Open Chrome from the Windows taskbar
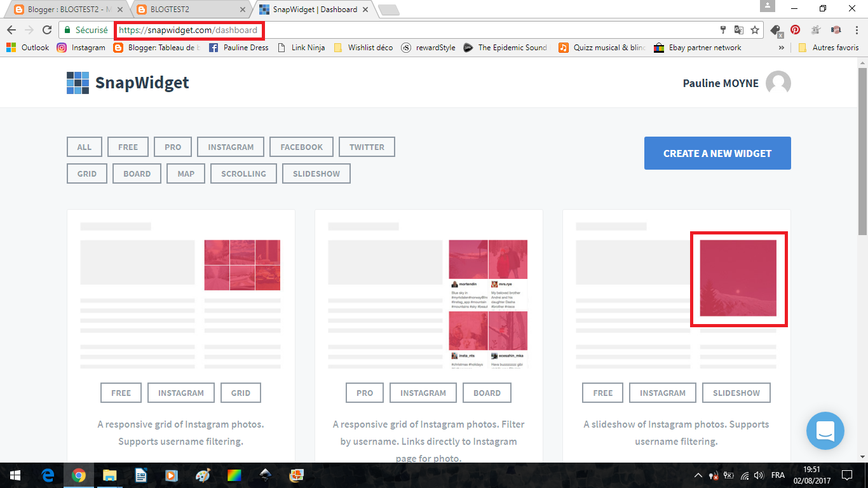This screenshot has width=868, height=488. pyautogui.click(x=78, y=475)
